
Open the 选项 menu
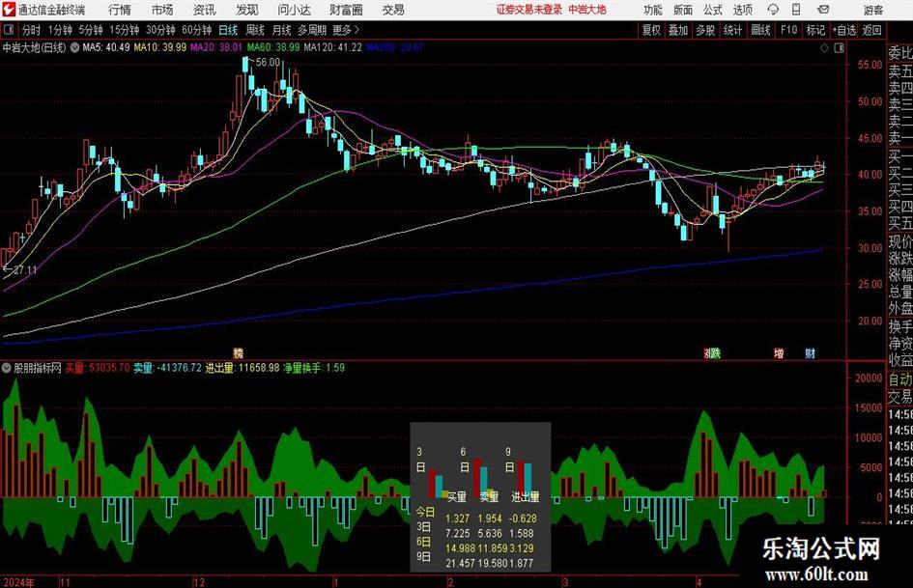click(742, 10)
